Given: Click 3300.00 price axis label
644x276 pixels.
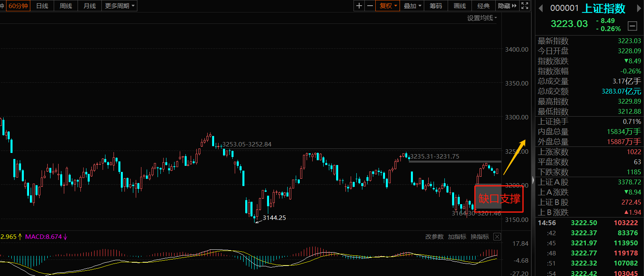Looking at the screenshot, I should [x=517, y=117].
